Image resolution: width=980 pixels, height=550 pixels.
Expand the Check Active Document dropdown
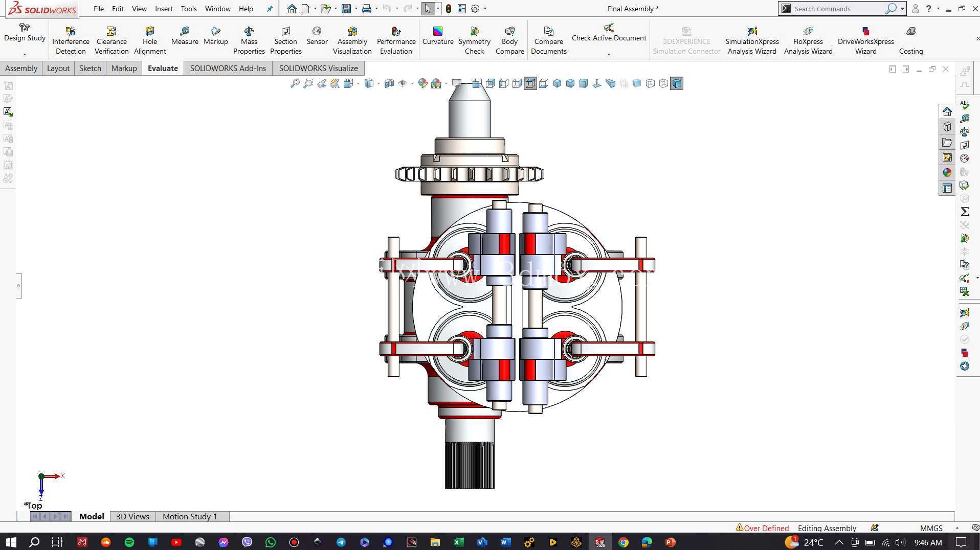tap(609, 54)
